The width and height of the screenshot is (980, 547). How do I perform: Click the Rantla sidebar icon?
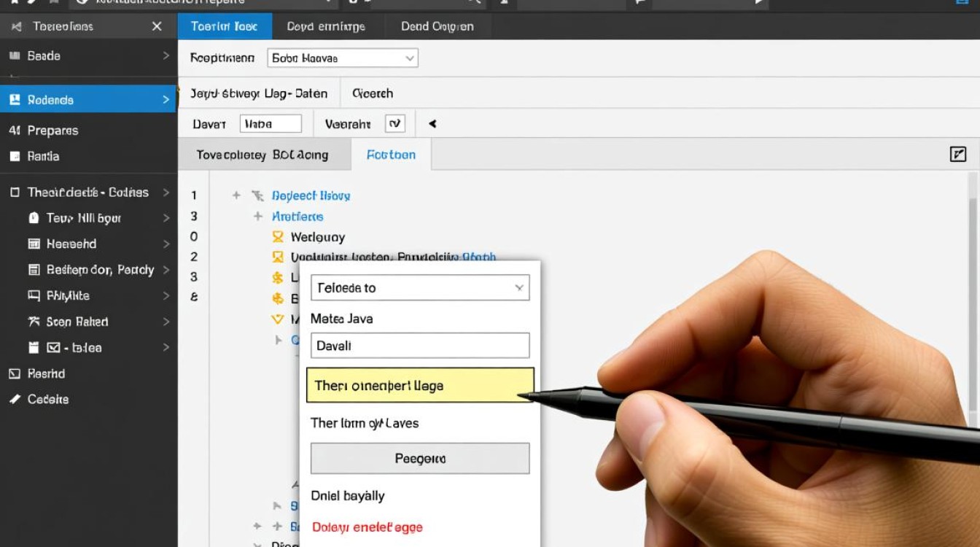[x=14, y=156]
